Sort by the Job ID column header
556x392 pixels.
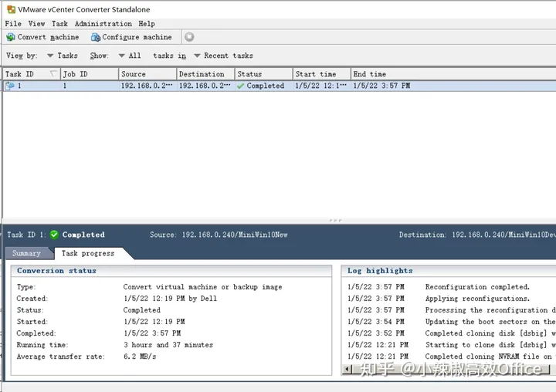(90, 74)
